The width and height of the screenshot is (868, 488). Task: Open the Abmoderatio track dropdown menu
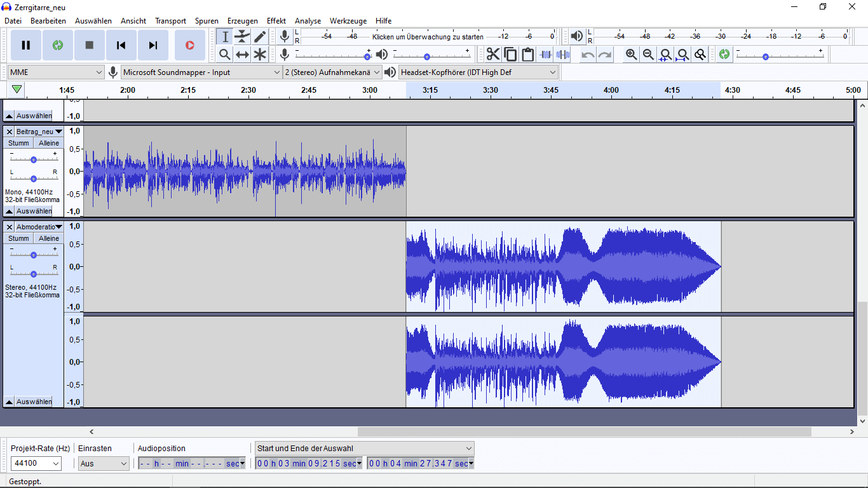coord(39,227)
